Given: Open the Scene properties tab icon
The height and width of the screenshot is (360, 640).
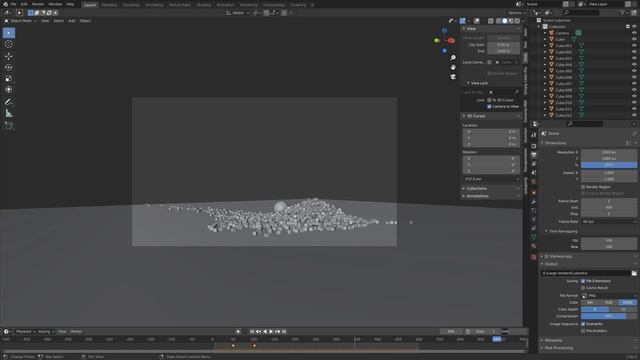Looking at the screenshot, I should click(x=534, y=173).
